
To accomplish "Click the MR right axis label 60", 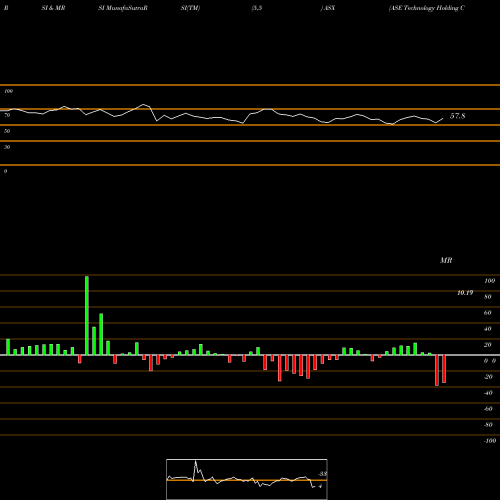I will [x=488, y=313].
